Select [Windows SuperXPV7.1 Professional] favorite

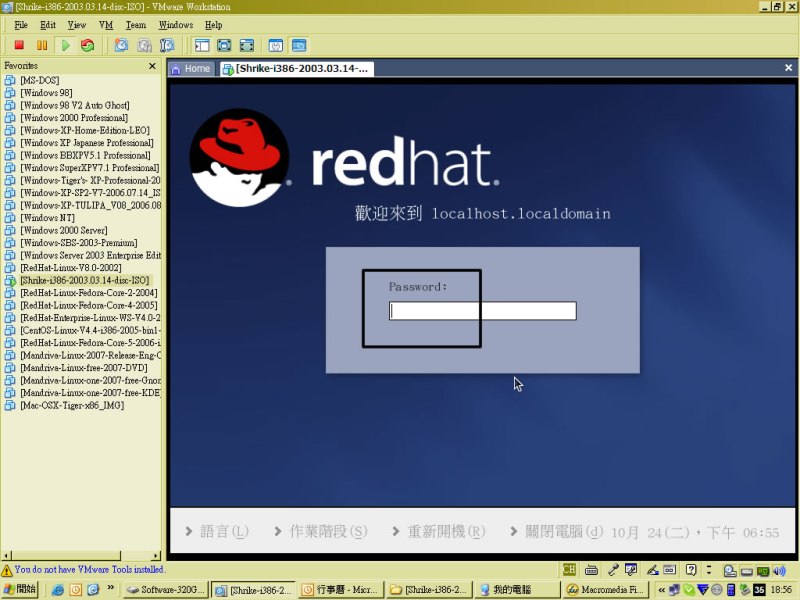click(x=89, y=168)
